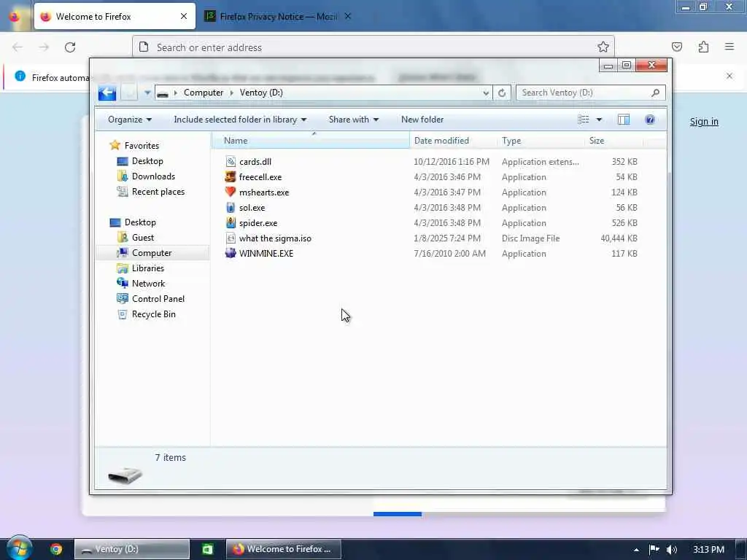Sort by the Size column header
Image resolution: width=747 pixels, height=560 pixels.
coord(614,141)
